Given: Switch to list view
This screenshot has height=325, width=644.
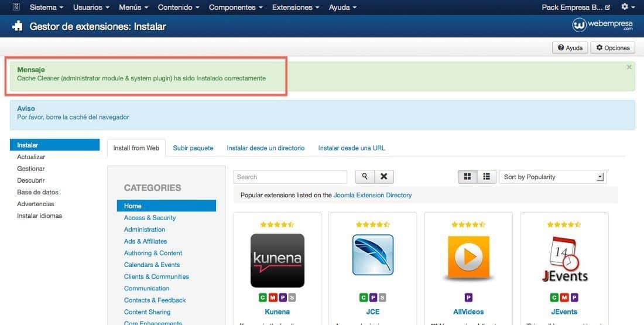Looking at the screenshot, I should (487, 177).
